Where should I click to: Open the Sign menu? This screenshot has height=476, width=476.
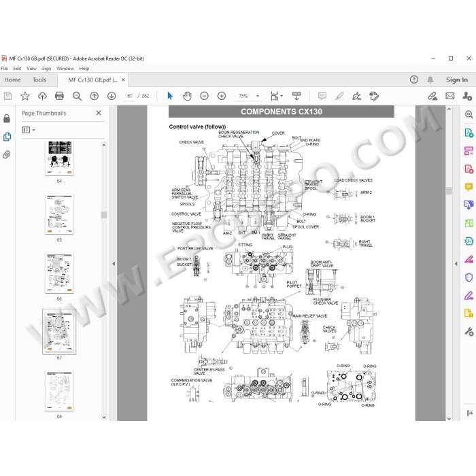point(46,68)
